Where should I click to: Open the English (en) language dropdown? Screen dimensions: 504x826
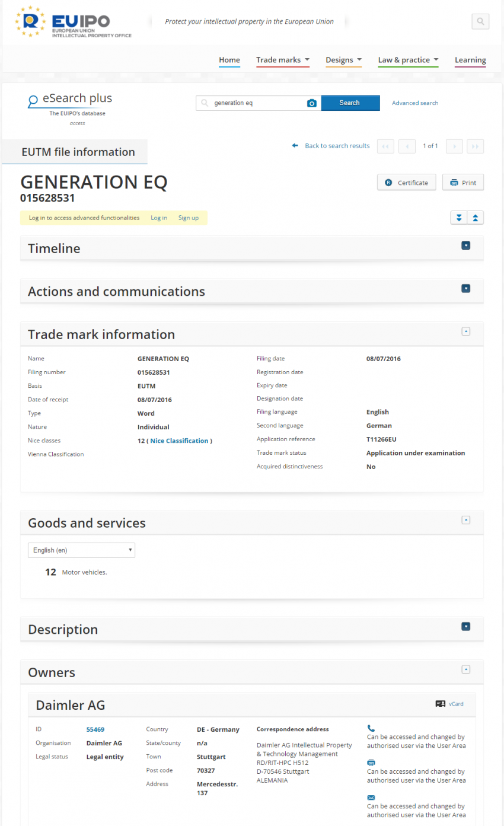click(x=81, y=550)
